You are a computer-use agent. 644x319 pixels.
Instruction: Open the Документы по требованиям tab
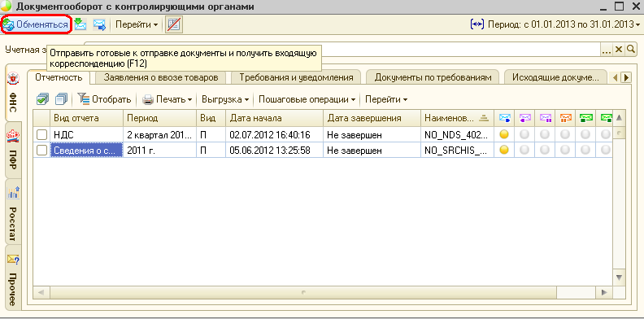click(433, 77)
